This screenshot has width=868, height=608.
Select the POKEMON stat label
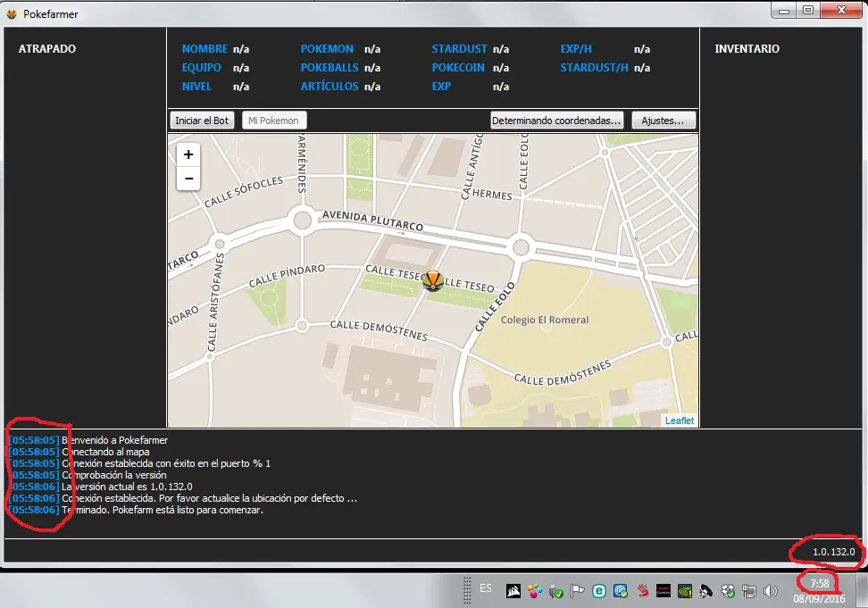327,49
